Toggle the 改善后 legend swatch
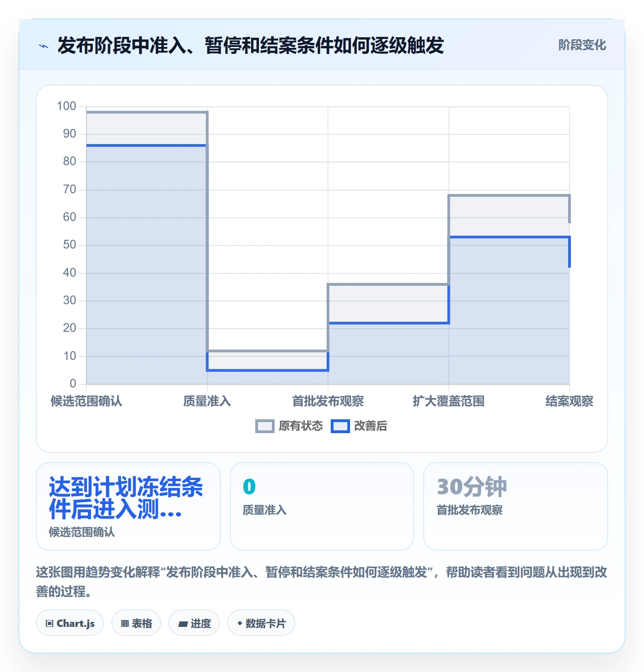Screen dimensions: 644x672 tap(340, 426)
